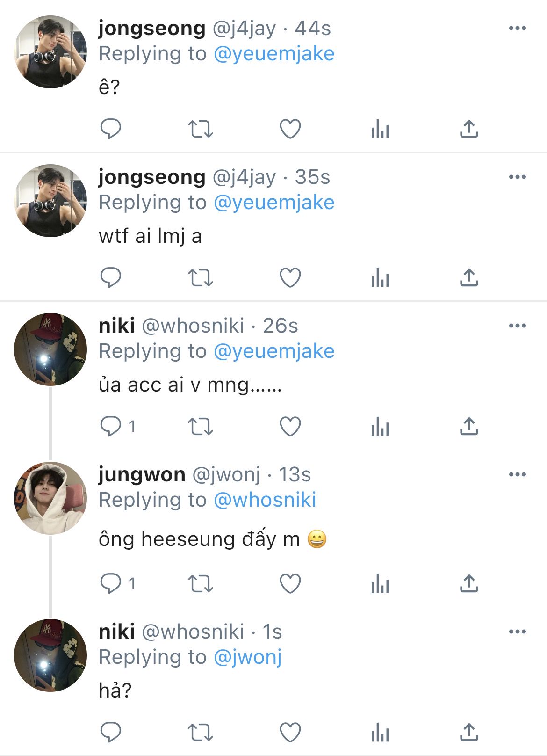This screenshot has height=756, width=547.
Task: Share jongseong's "wtf ai lmj a" tweet
Action: click(x=469, y=277)
